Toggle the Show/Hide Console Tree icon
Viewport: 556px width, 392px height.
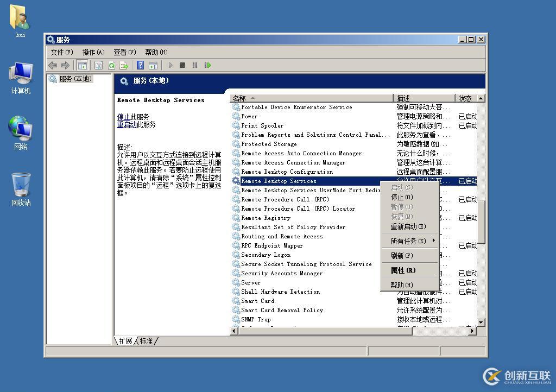83,65
